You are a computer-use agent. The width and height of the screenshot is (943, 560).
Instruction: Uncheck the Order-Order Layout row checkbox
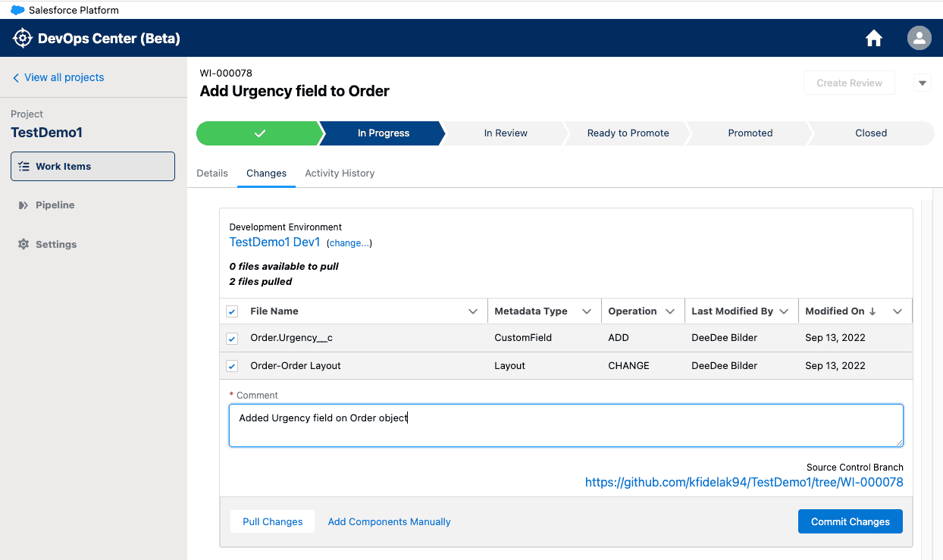233,366
